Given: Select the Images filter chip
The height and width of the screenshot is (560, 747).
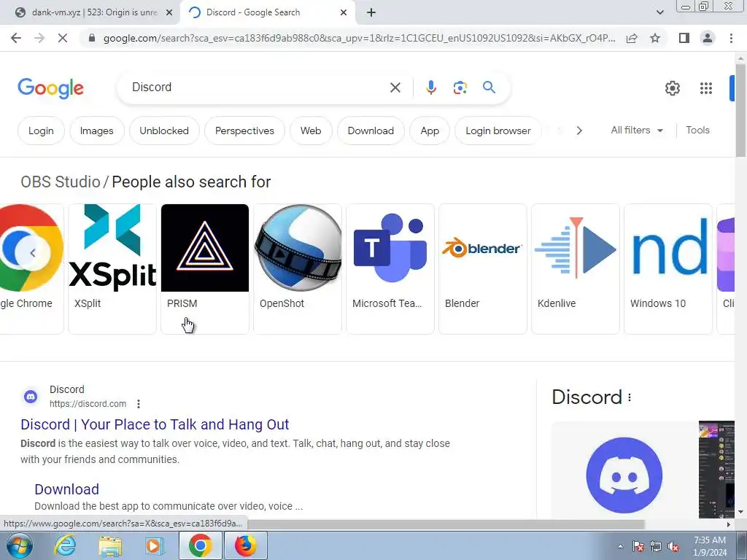Looking at the screenshot, I should click(97, 131).
